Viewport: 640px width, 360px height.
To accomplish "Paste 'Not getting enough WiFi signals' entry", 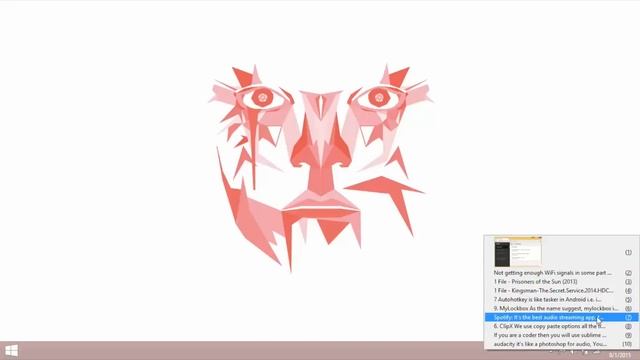I will pos(561,273).
